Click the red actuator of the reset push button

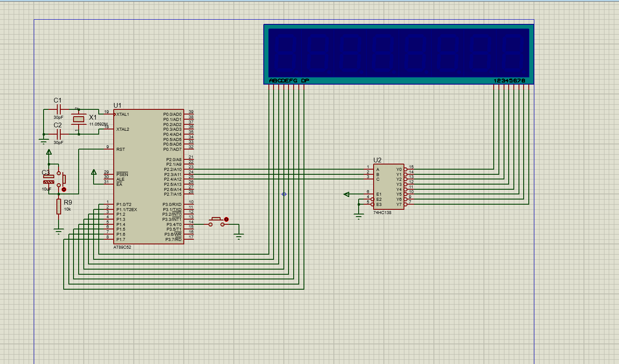point(64,189)
